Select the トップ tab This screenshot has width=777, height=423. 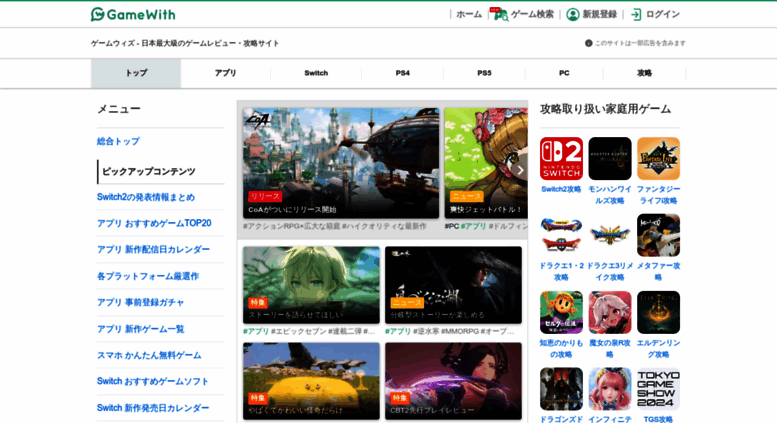tap(136, 73)
